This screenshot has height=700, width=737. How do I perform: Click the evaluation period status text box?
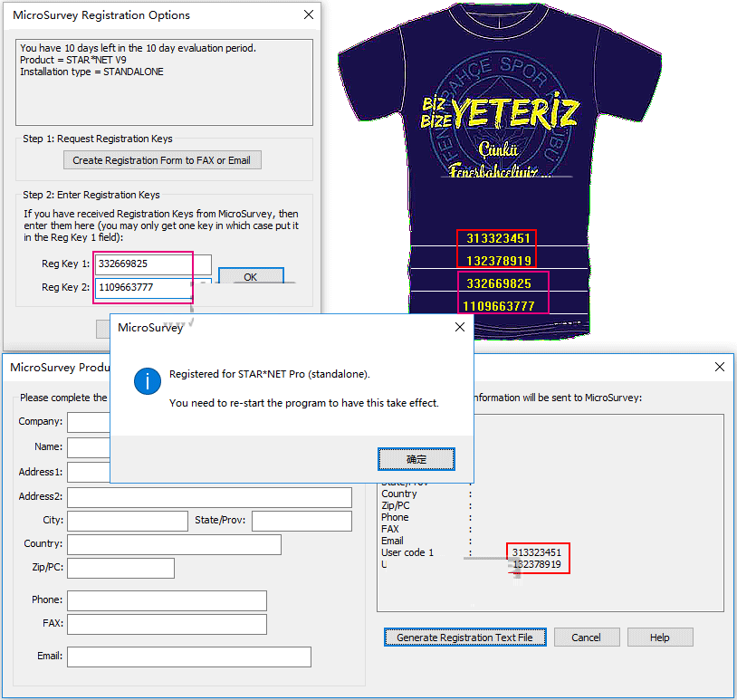164,82
